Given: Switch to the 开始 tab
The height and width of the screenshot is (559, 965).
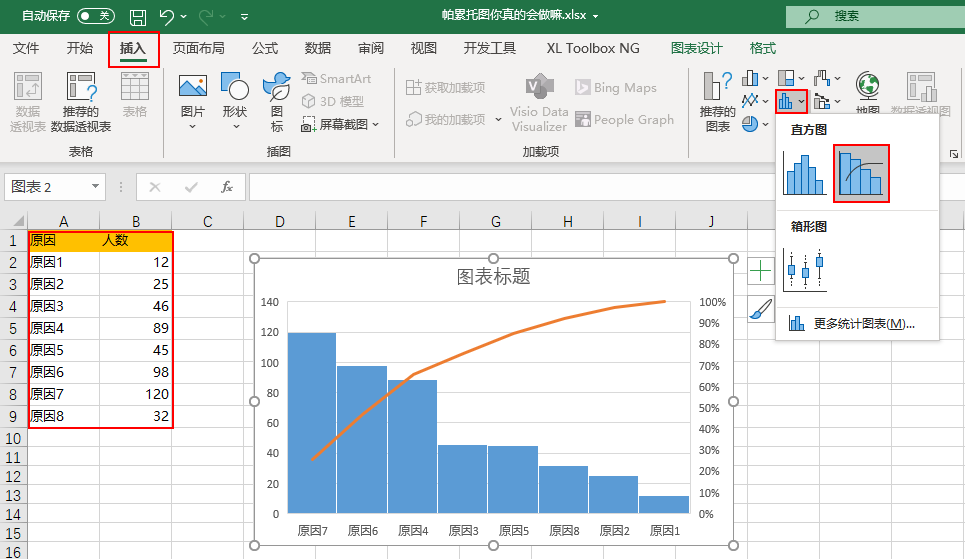Looking at the screenshot, I should 79,48.
